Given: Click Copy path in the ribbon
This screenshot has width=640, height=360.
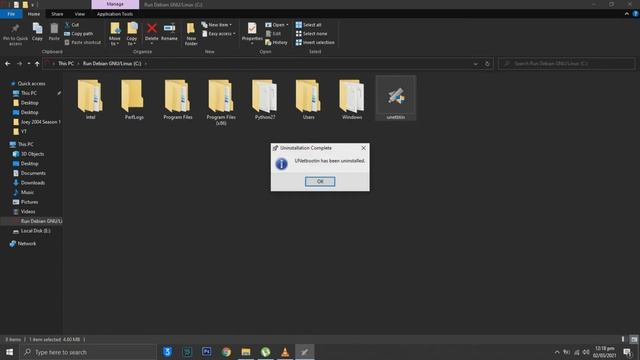Looking at the screenshot, I should coord(78,33).
